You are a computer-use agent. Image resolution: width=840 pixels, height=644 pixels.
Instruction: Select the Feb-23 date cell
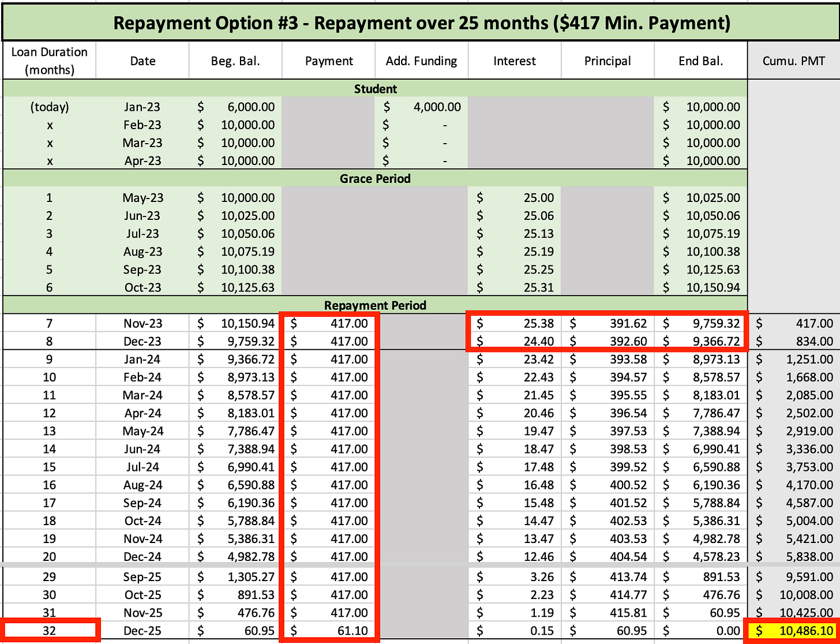point(142,125)
